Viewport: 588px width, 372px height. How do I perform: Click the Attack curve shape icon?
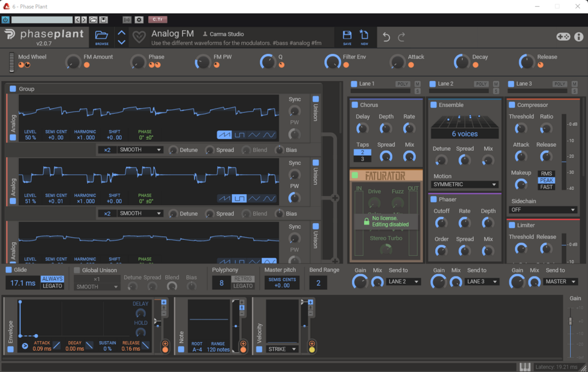tap(57, 346)
